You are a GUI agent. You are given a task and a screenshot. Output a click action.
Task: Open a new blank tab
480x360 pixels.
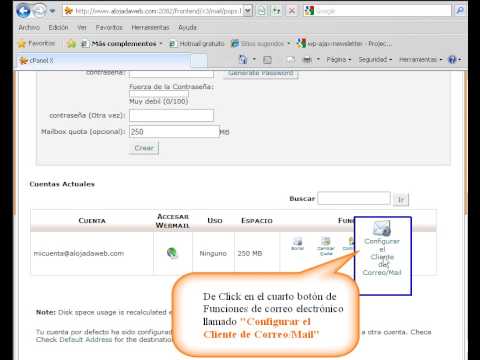pyautogui.click(x=199, y=61)
